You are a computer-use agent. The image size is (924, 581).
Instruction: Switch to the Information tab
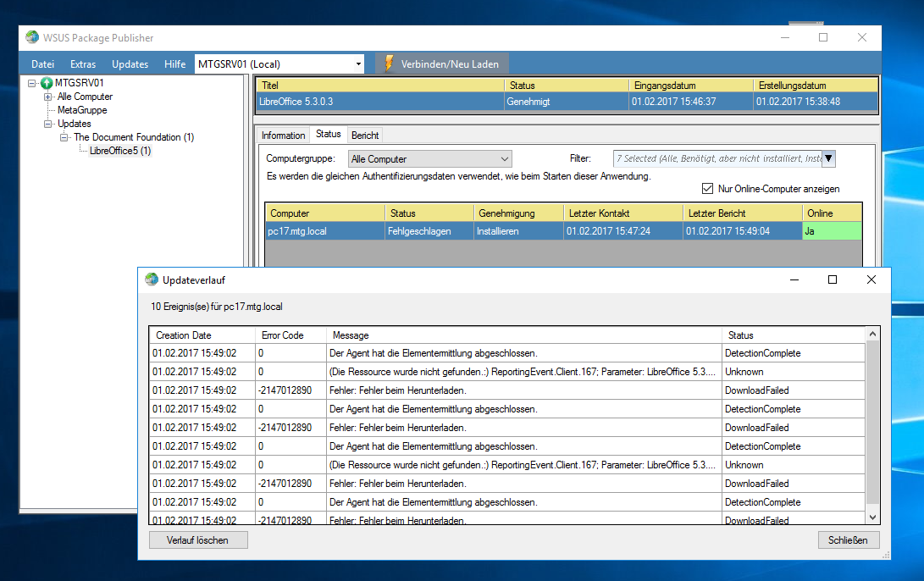284,135
